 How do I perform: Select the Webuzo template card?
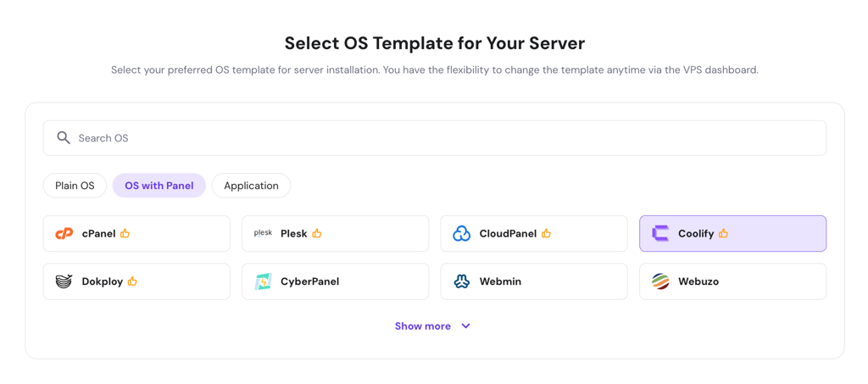pyautogui.click(x=733, y=281)
